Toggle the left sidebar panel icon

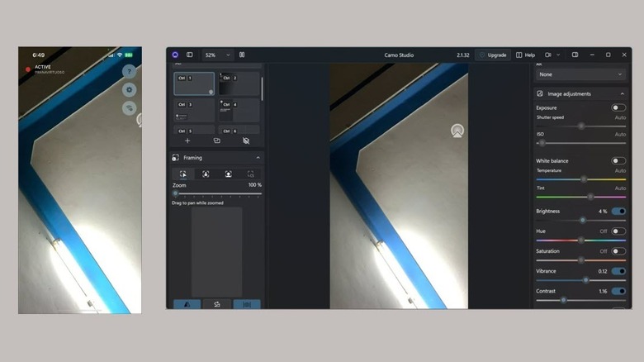pyautogui.click(x=190, y=55)
